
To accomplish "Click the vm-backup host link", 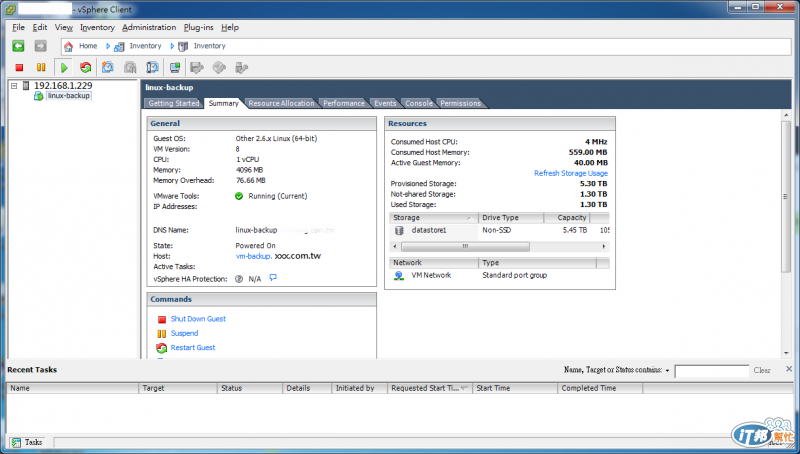I will point(254,256).
